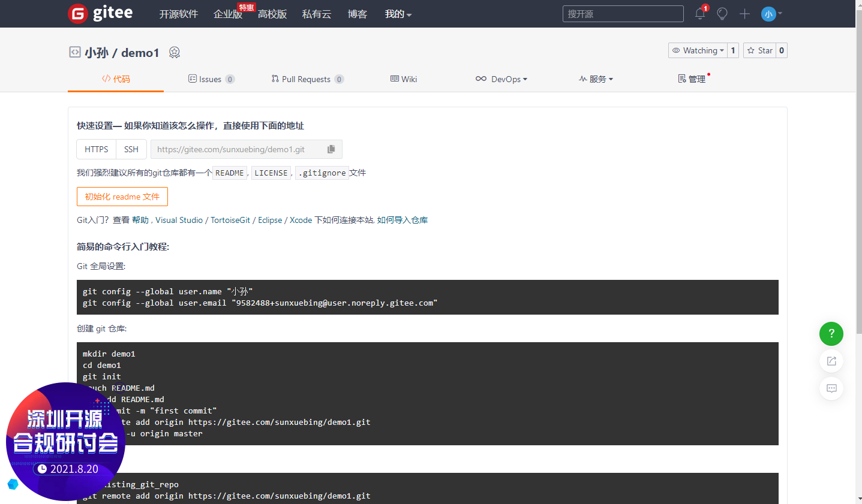Open the 高校版 menu item
862x504 pixels.
point(272,14)
